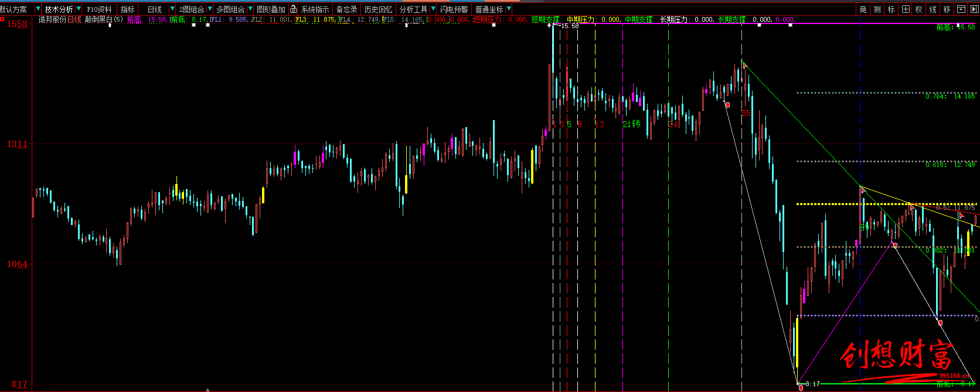The height and width of the screenshot is (392, 980).
Task: Click the 前高: 15.58 label at right
Action: 955,27
